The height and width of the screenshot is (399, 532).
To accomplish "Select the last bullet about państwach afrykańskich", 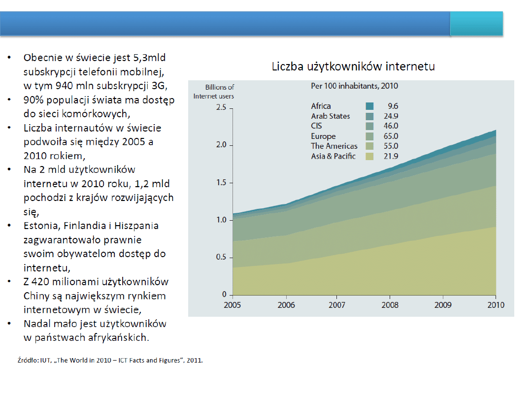I will (x=95, y=331).
